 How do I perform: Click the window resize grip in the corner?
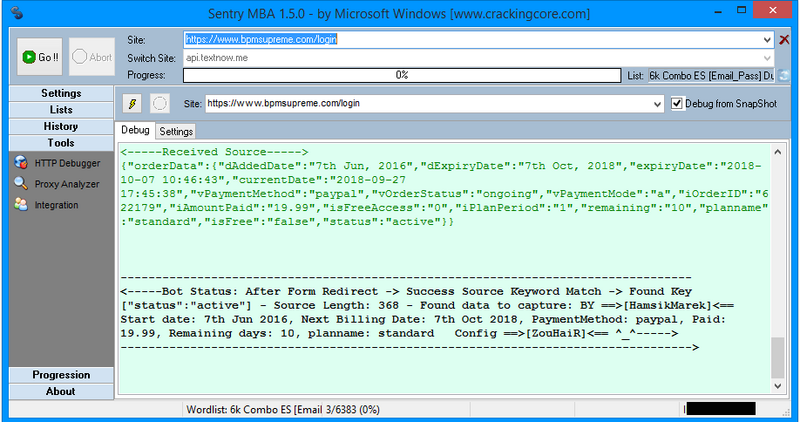[x=785, y=411]
